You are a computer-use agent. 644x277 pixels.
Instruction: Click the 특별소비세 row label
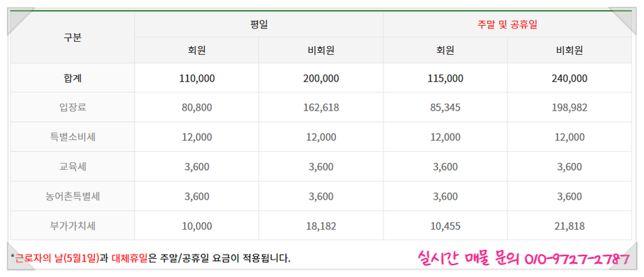pos(72,137)
